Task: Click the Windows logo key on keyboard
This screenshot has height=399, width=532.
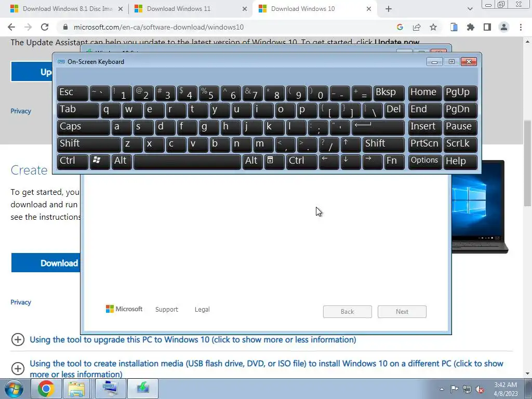Action: [100, 162]
